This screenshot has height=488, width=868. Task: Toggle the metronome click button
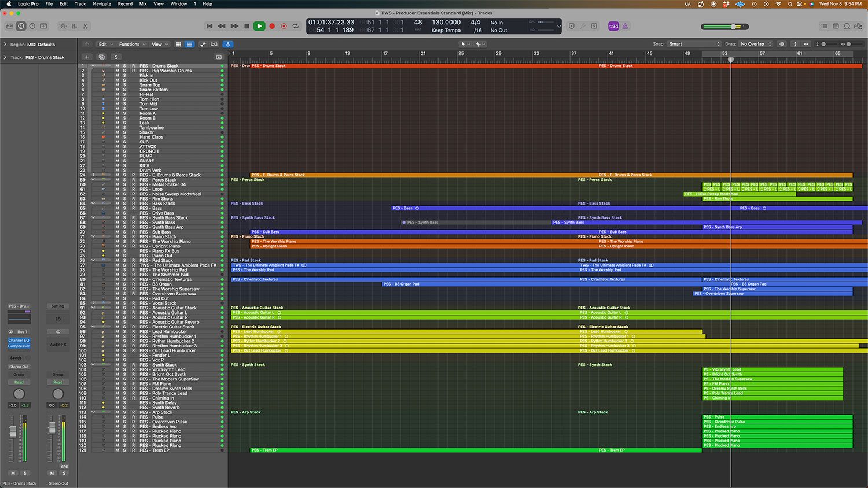pyautogui.click(x=624, y=26)
